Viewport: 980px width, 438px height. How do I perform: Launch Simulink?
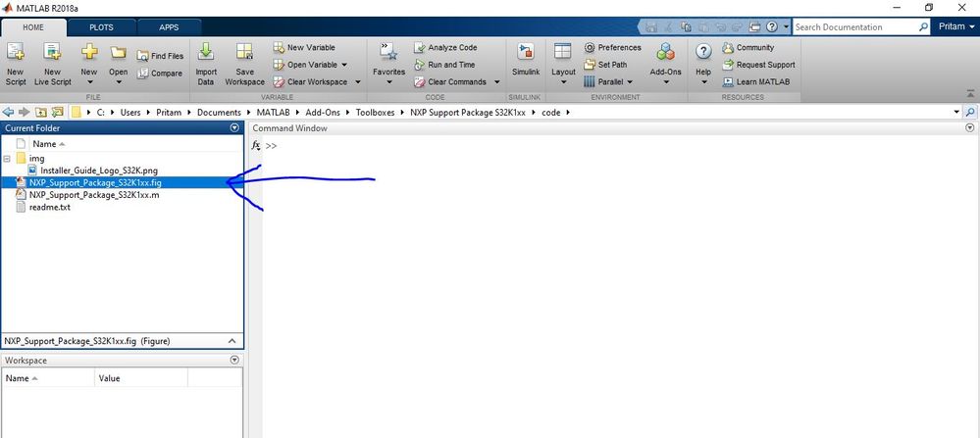[x=526, y=61]
